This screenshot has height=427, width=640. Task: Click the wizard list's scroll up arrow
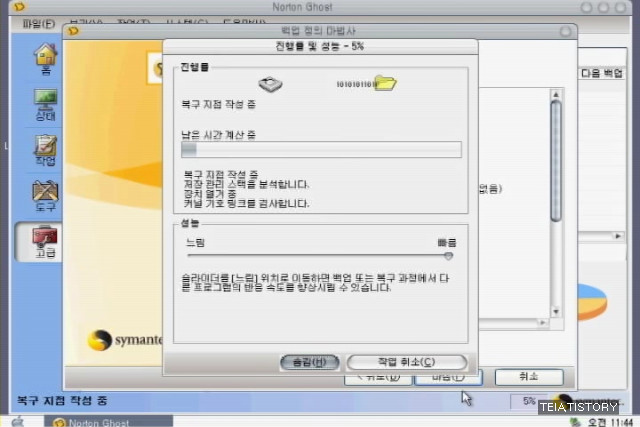tap(556, 95)
